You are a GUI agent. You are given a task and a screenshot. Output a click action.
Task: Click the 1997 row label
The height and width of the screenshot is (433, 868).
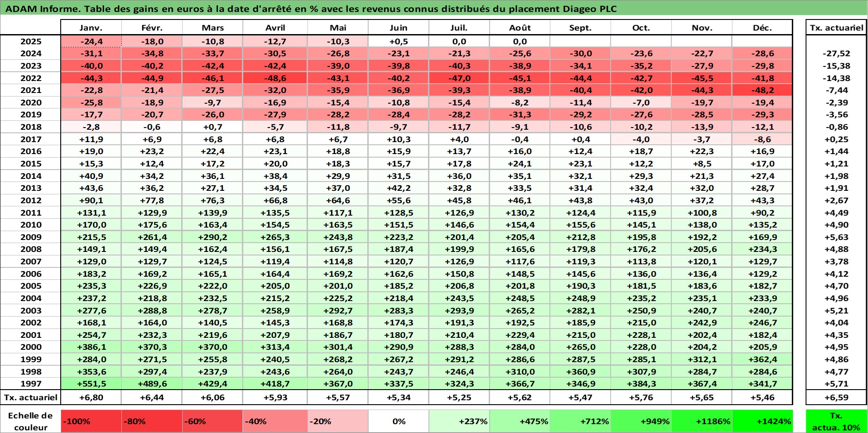point(31,383)
